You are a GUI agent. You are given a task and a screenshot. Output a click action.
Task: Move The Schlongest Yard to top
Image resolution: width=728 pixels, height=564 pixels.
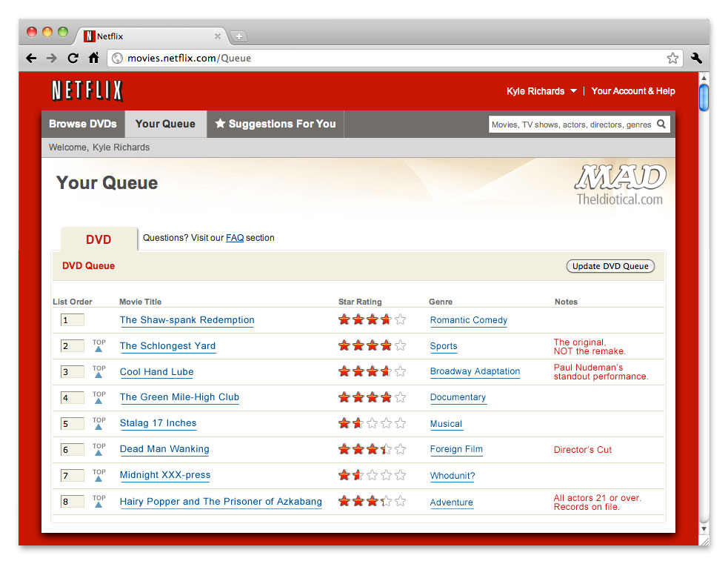click(x=98, y=345)
